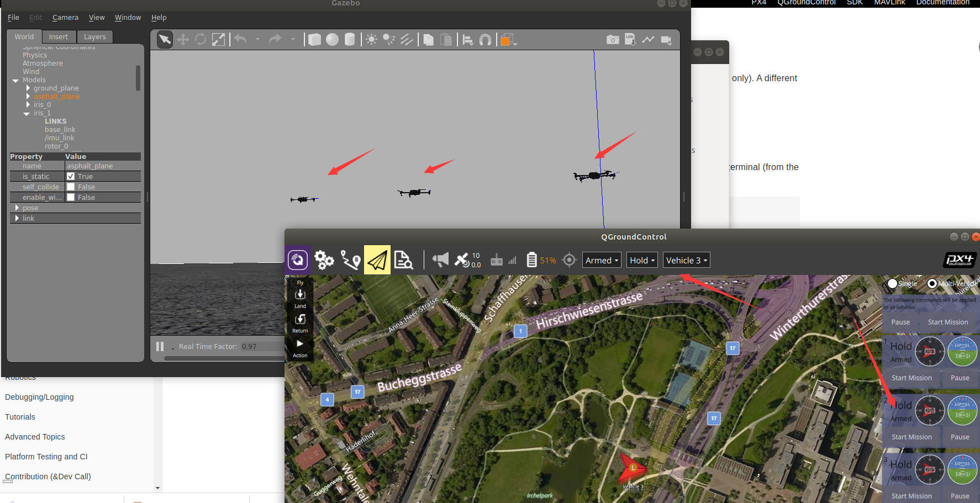
Task: Click the RC signal strength indicator
Action: (x=503, y=260)
